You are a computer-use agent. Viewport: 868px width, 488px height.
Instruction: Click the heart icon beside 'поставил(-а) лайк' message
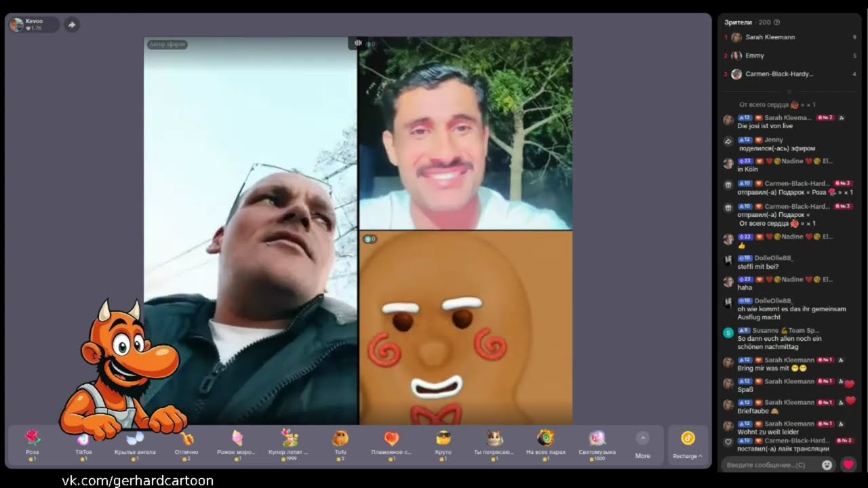click(x=728, y=442)
